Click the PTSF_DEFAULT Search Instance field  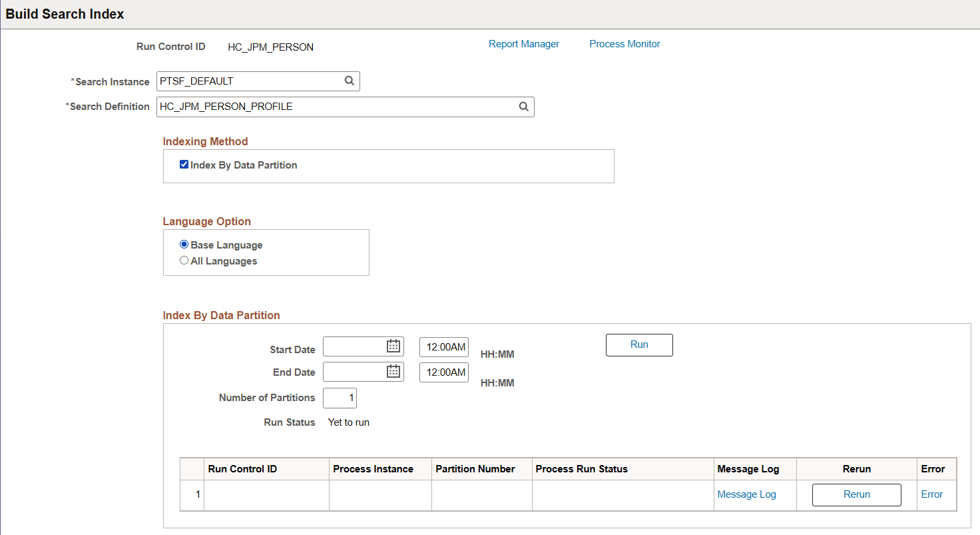pyautogui.click(x=246, y=81)
